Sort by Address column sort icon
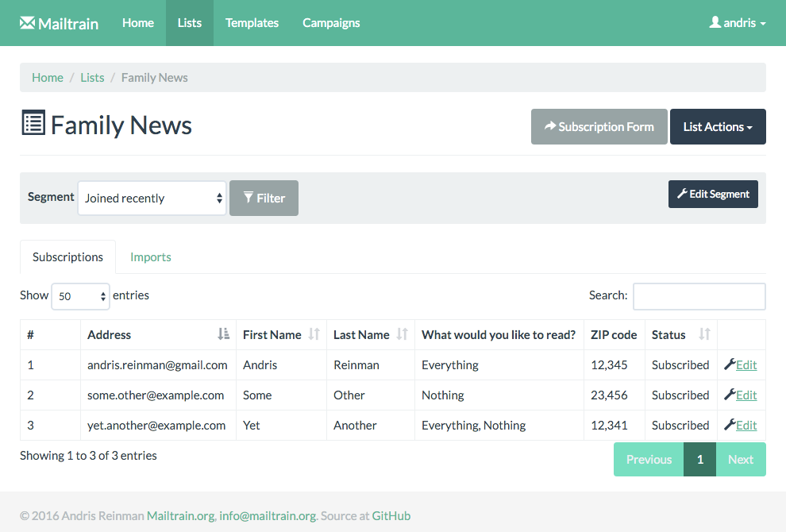This screenshot has height=532, width=786. 224,334
